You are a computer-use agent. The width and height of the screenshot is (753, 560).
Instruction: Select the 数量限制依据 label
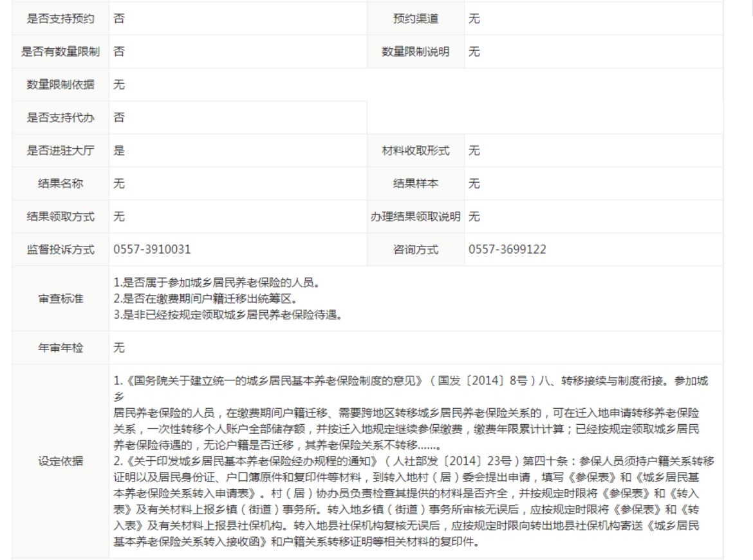59,85
